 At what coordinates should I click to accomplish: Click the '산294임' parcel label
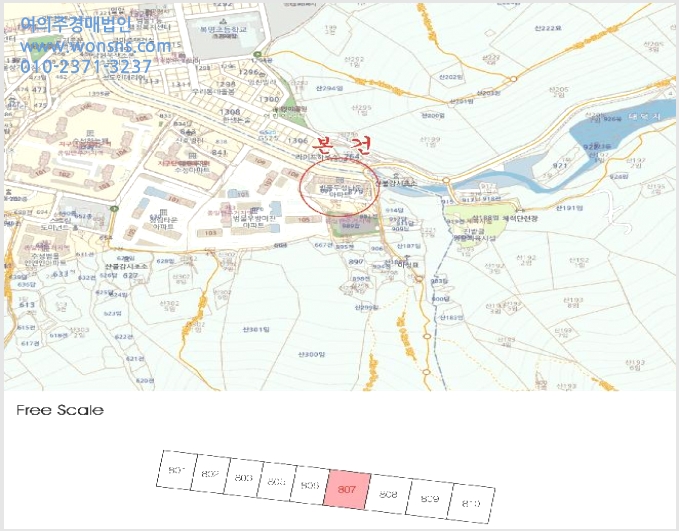[x=330, y=88]
